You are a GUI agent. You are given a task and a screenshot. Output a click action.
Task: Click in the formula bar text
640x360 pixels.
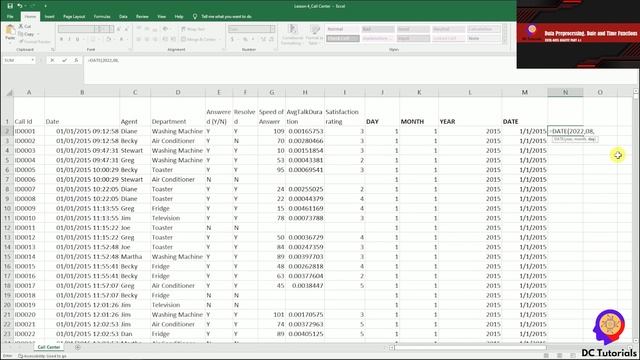point(103,60)
